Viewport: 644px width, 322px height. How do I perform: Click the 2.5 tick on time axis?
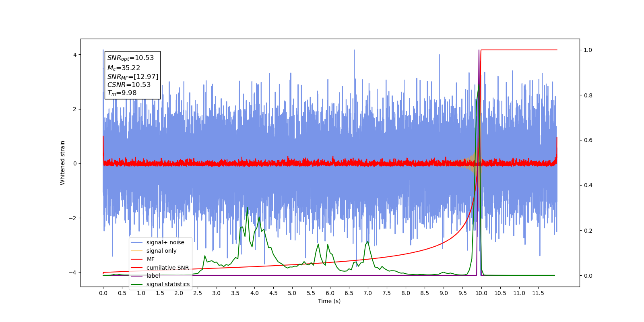click(x=198, y=293)
